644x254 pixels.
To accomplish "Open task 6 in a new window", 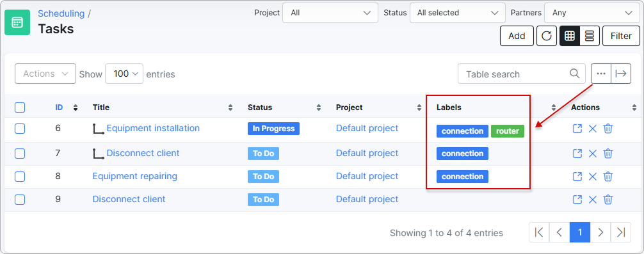I will (x=577, y=129).
